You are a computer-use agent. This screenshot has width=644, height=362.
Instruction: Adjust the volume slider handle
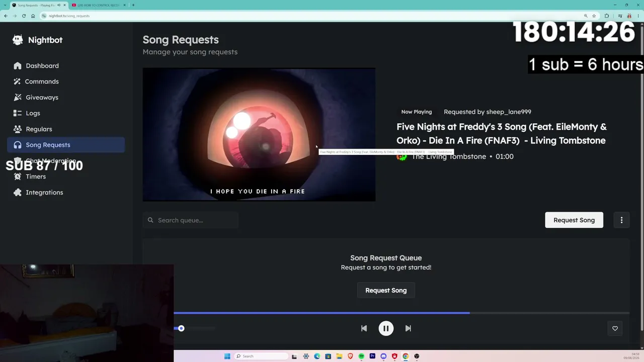click(x=181, y=328)
